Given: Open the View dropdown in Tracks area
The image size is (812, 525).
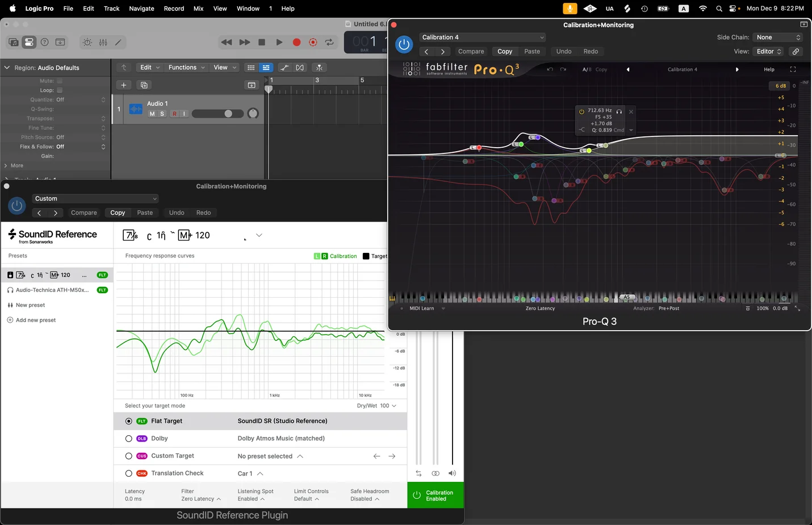Looking at the screenshot, I should (x=224, y=68).
